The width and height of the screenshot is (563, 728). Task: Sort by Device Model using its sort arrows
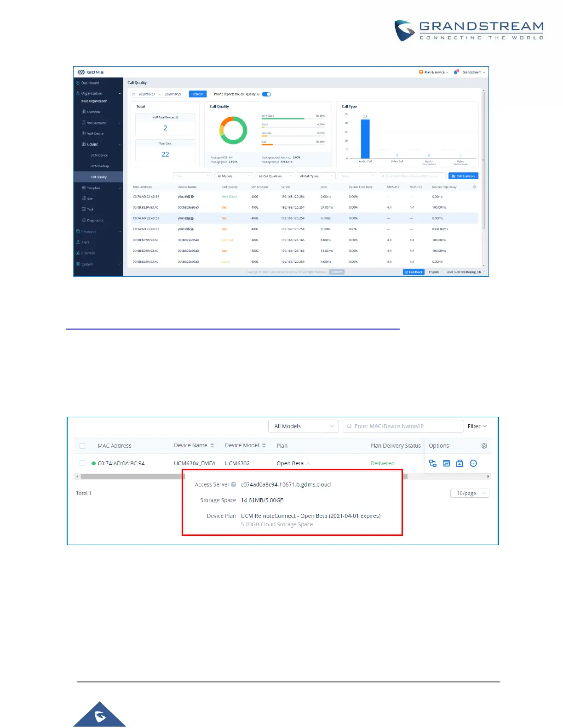(x=264, y=445)
